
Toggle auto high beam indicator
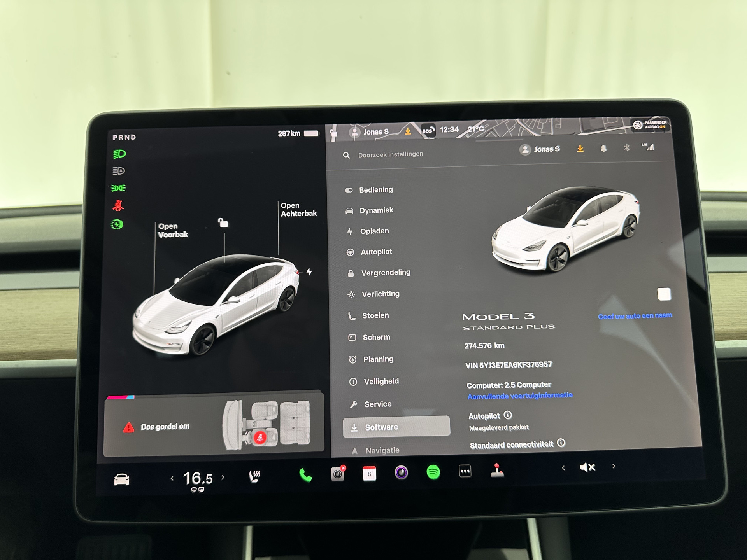point(119,171)
